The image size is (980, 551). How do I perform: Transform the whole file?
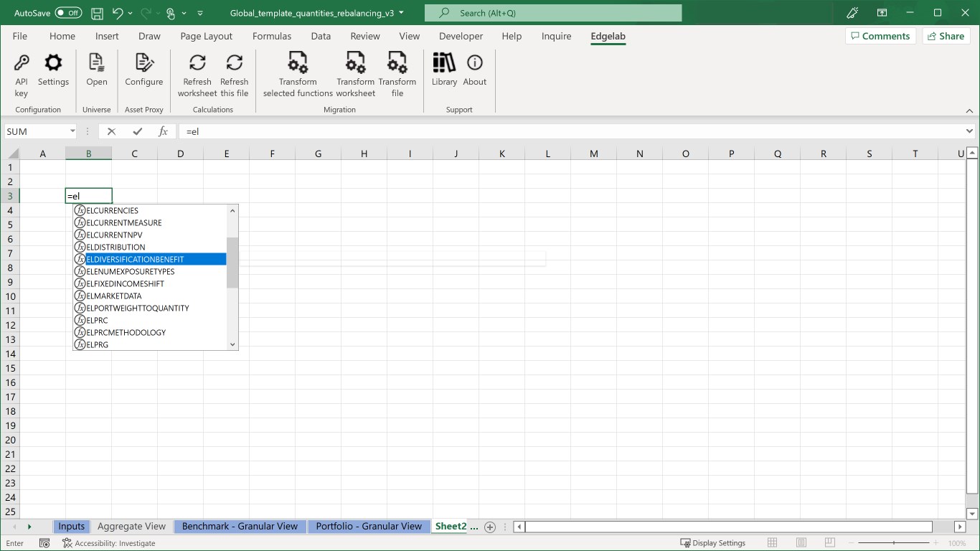coord(397,75)
